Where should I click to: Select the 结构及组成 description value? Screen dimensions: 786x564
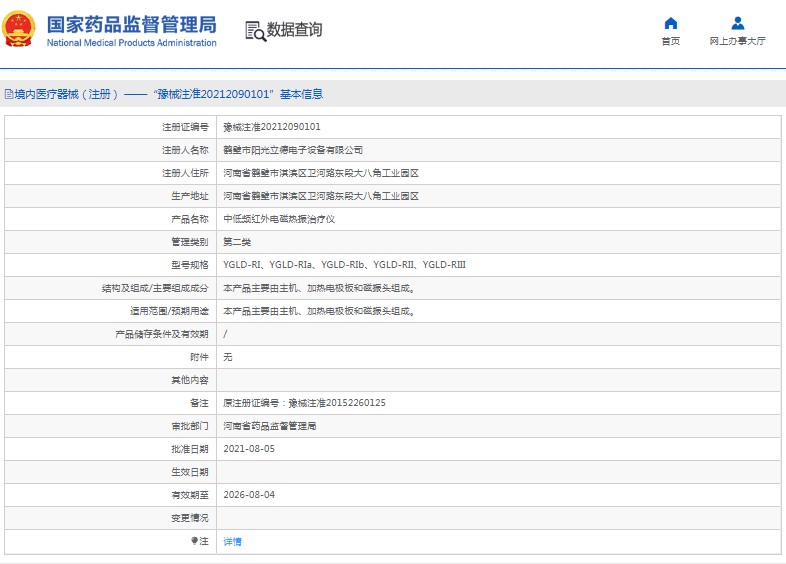(x=319, y=288)
